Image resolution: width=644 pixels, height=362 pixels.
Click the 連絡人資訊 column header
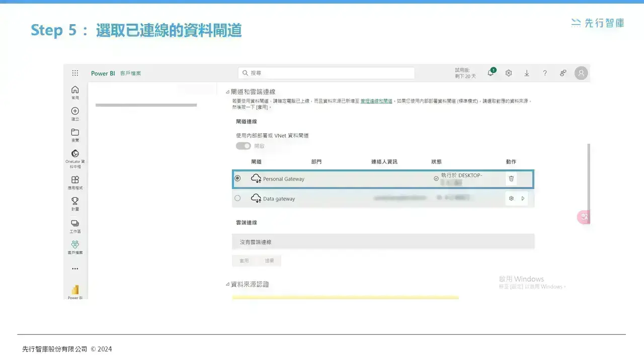pos(384,162)
